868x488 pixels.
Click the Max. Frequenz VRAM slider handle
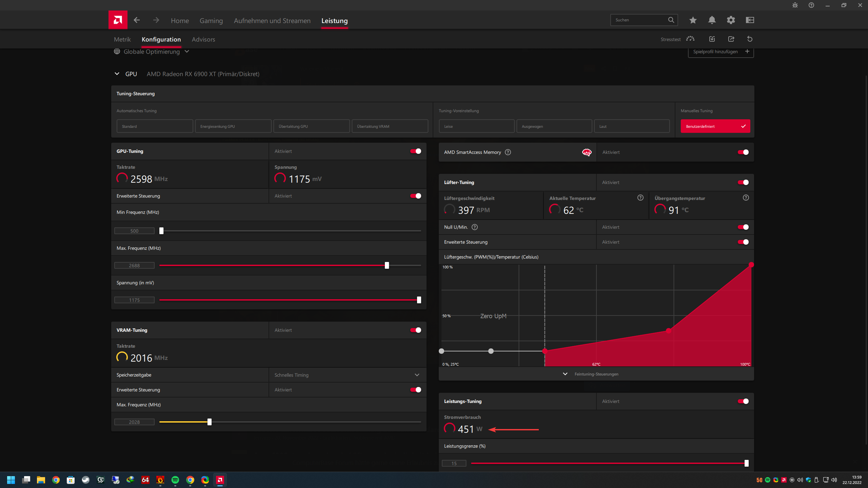click(x=210, y=422)
